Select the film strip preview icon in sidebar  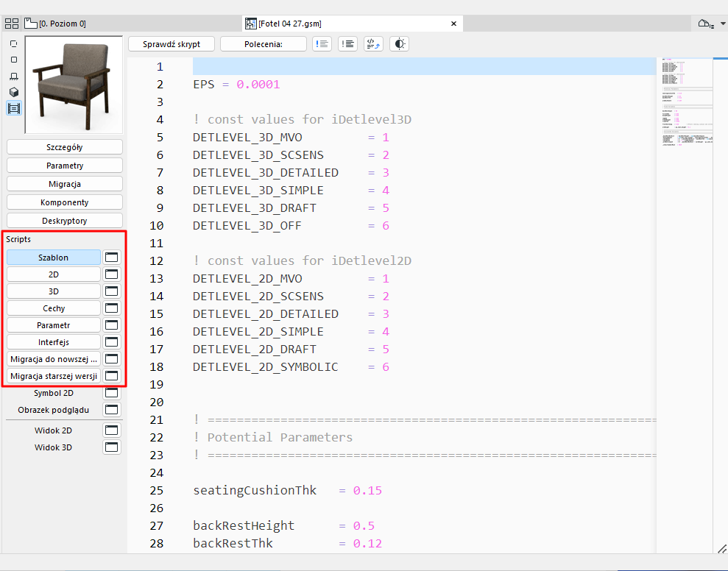point(13,108)
